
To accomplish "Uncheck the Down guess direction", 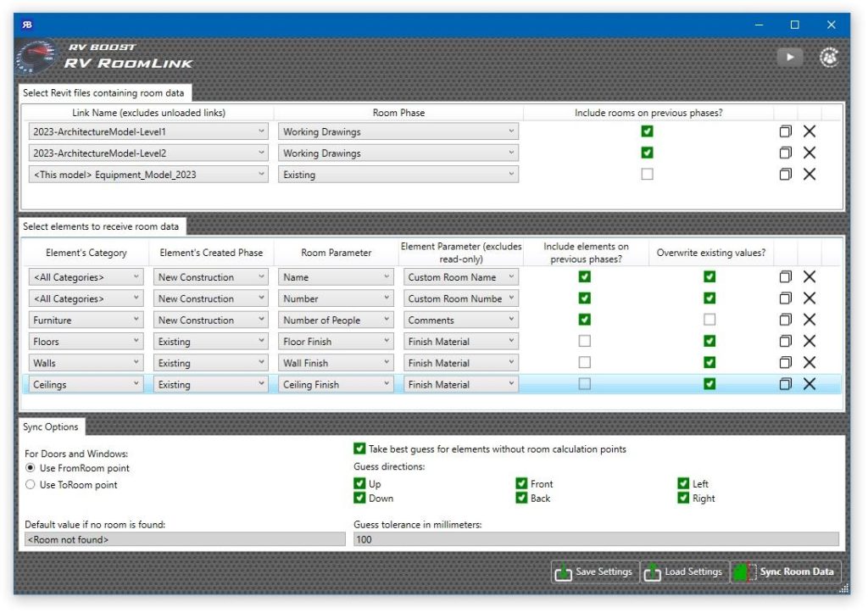I will click(x=359, y=498).
